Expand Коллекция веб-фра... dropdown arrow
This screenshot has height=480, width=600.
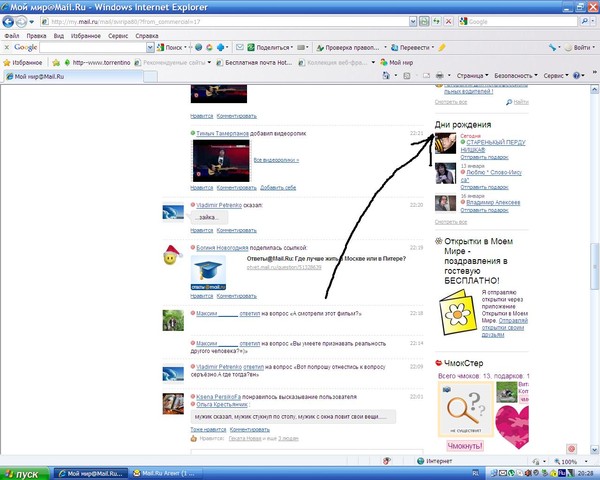tap(373, 62)
